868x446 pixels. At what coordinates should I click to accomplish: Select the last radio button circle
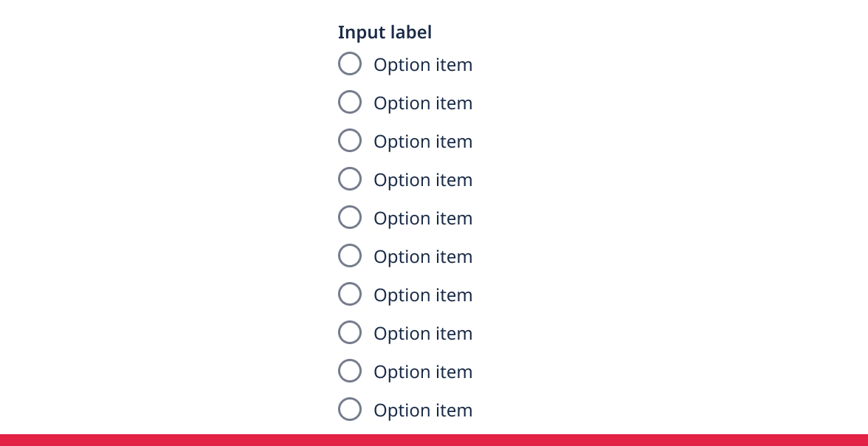(x=350, y=409)
